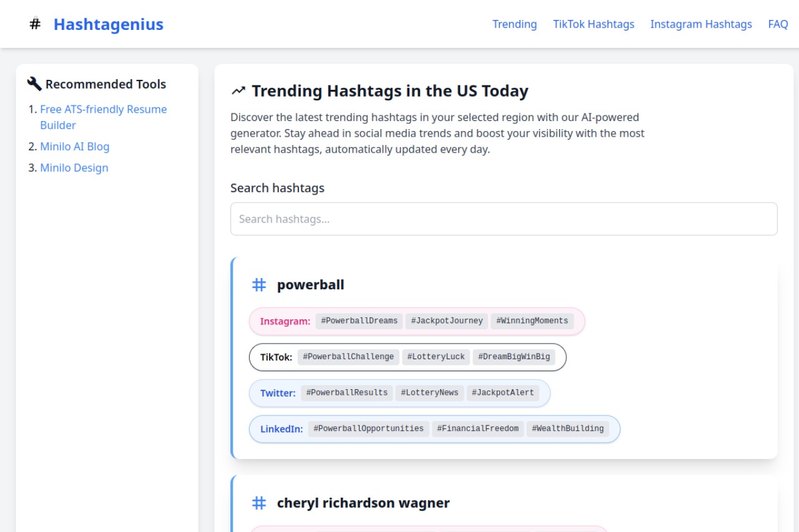This screenshot has width=799, height=532.
Task: Click the Twitter label in powerball card
Action: (278, 393)
